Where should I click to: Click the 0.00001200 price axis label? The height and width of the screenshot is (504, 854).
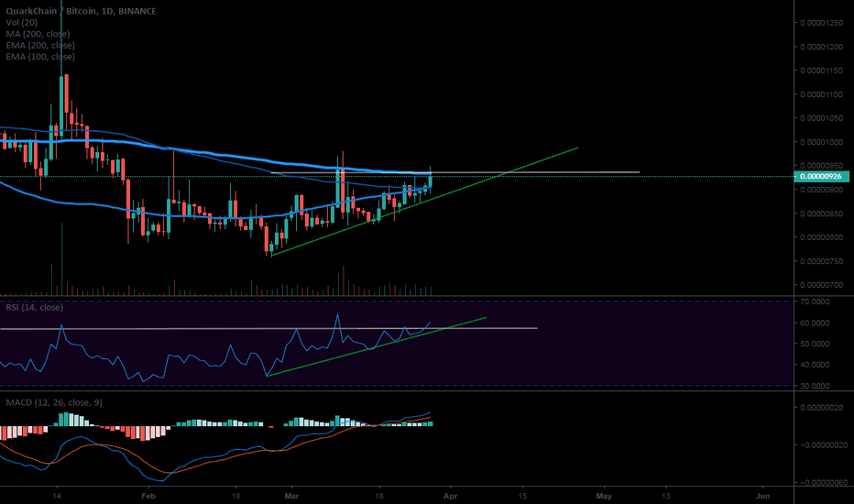pos(821,47)
